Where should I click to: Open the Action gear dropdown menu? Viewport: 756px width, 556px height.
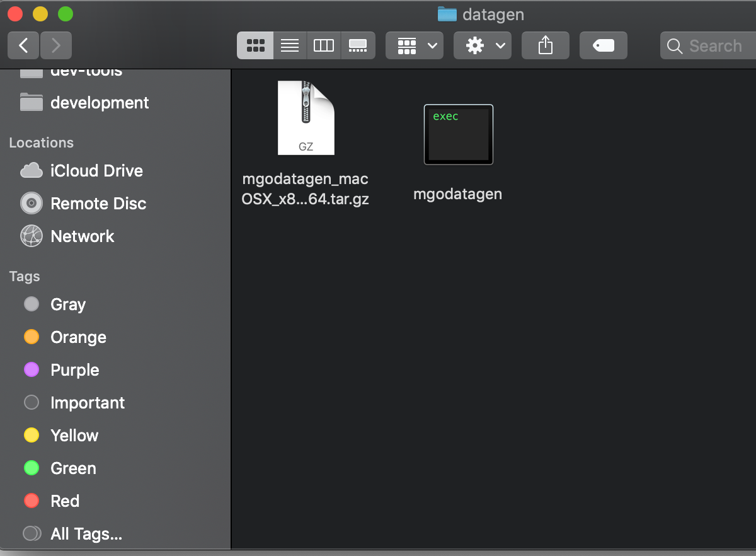coord(482,45)
